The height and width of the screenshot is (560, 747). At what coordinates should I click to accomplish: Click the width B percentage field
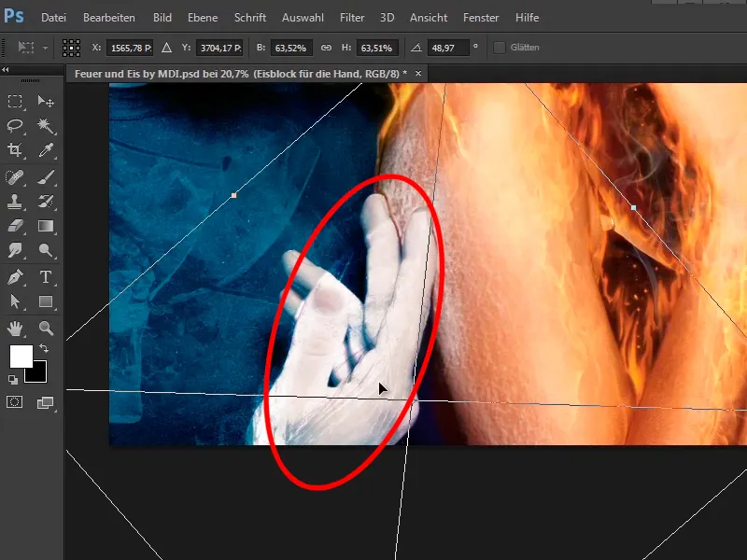291,48
